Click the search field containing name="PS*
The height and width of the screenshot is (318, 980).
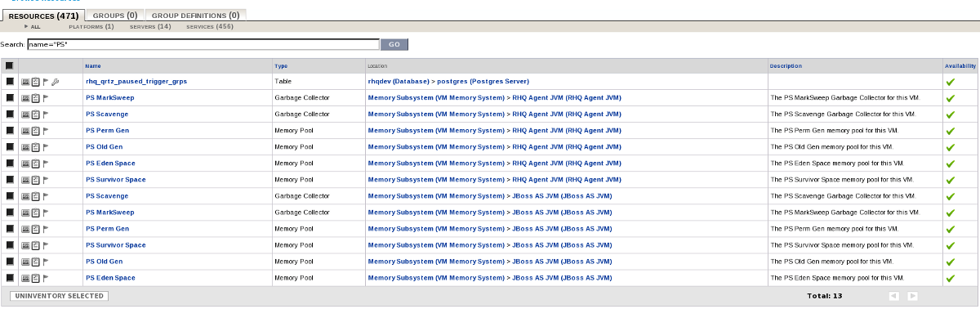click(203, 44)
